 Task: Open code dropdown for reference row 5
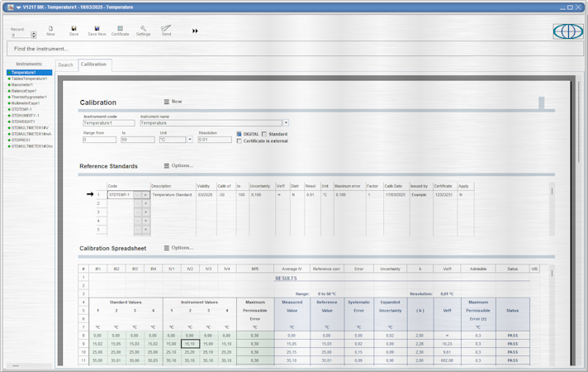coord(146,229)
